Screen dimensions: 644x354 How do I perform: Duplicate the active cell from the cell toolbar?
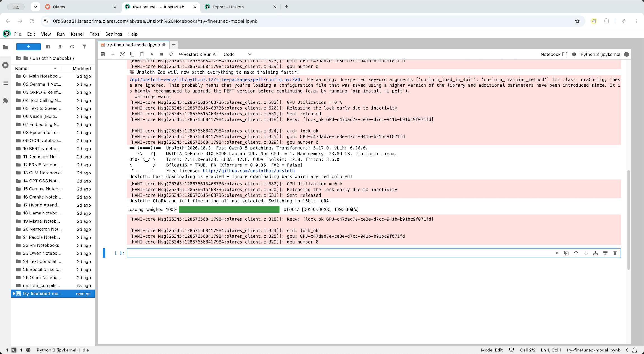click(566, 253)
